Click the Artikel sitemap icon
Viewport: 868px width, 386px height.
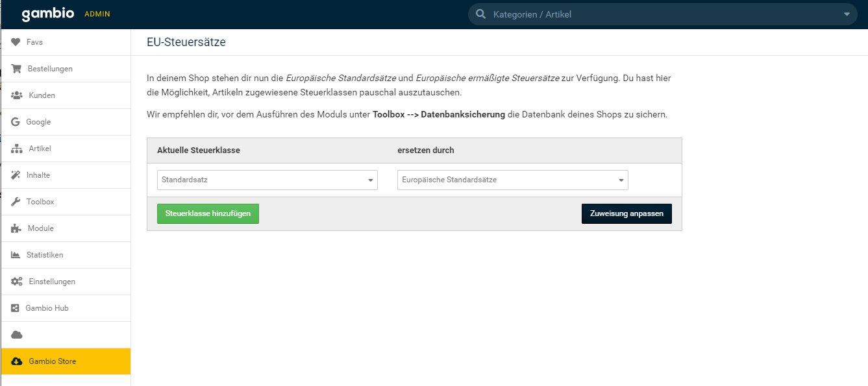click(17, 149)
